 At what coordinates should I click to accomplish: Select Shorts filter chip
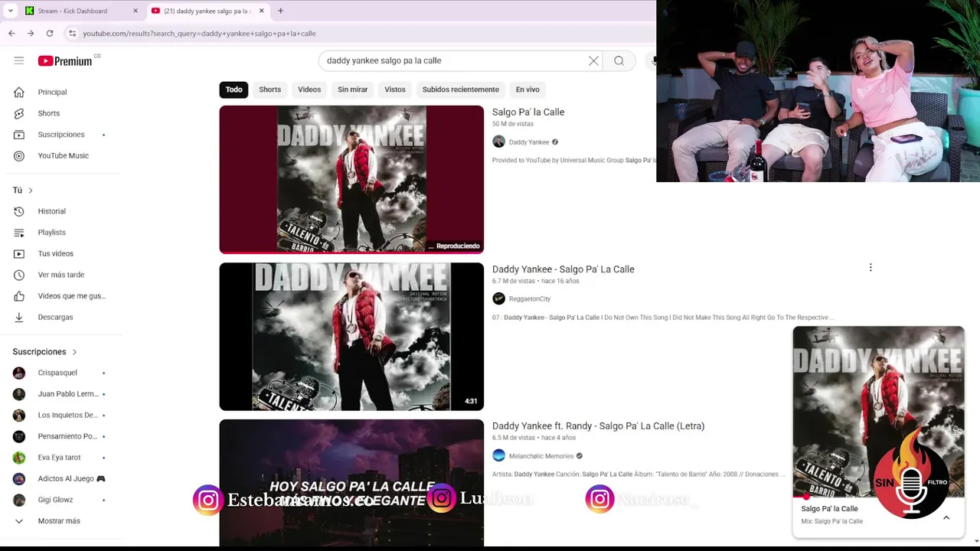click(269, 90)
